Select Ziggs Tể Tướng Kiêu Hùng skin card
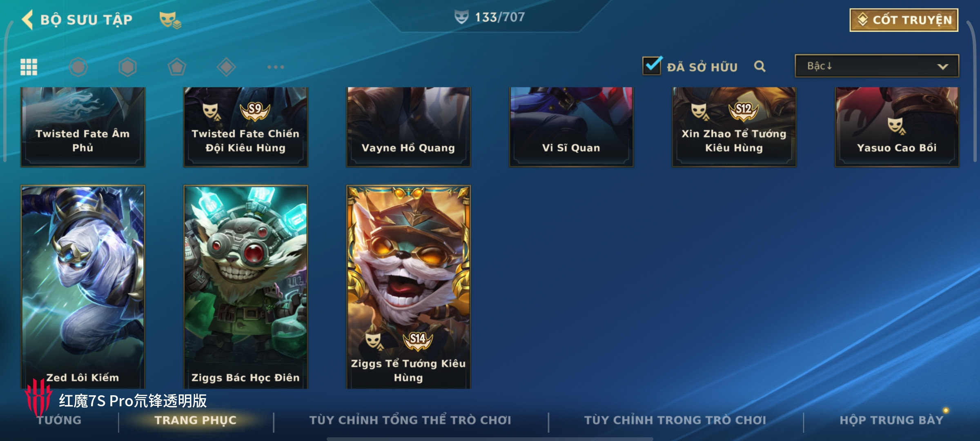The width and height of the screenshot is (980, 441). [408, 287]
